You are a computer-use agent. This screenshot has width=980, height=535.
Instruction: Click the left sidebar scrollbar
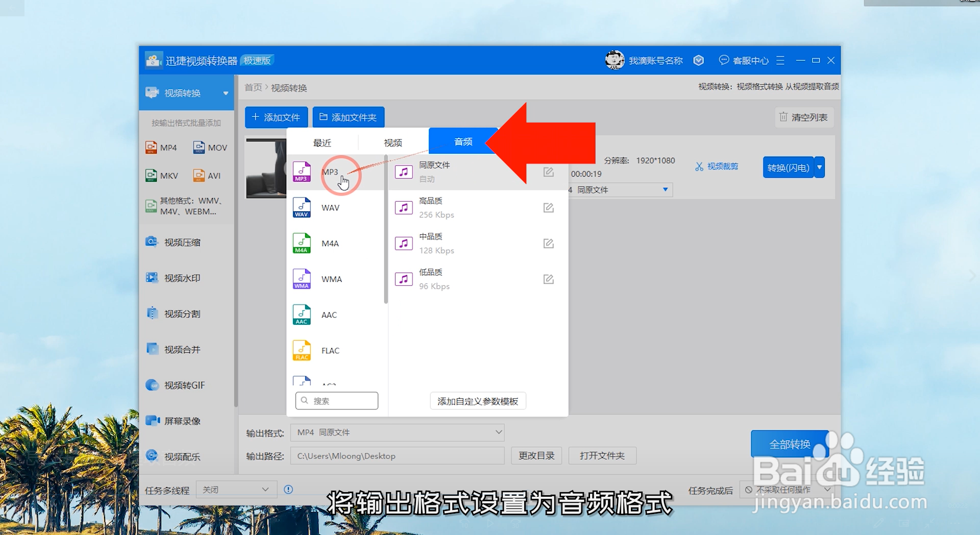236,241
